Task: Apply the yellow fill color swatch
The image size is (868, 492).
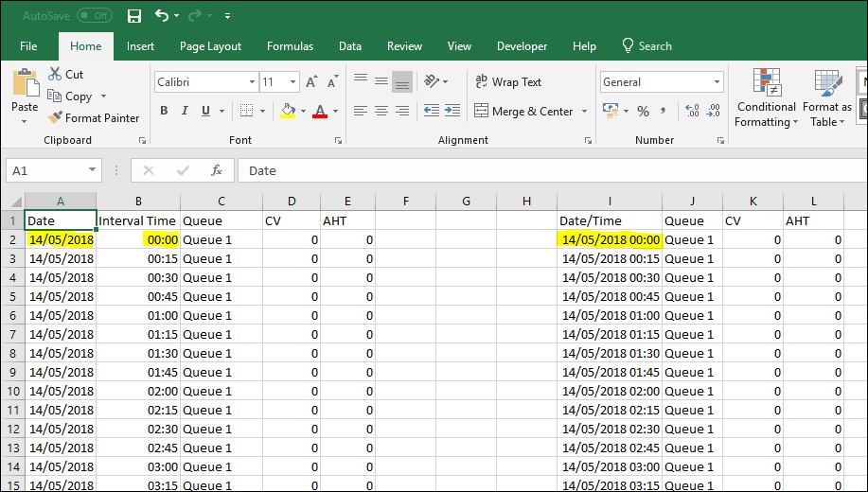Action: point(288,112)
